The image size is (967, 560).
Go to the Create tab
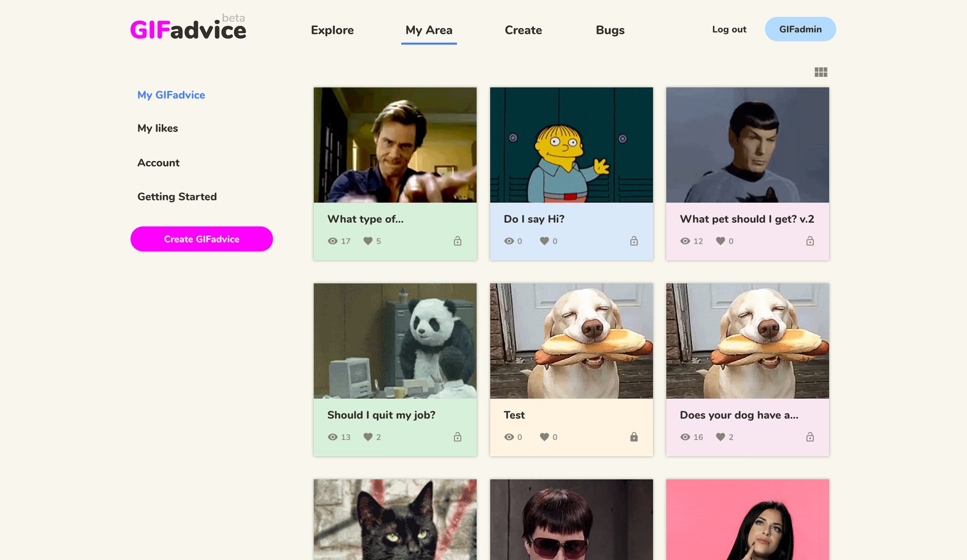tap(523, 30)
